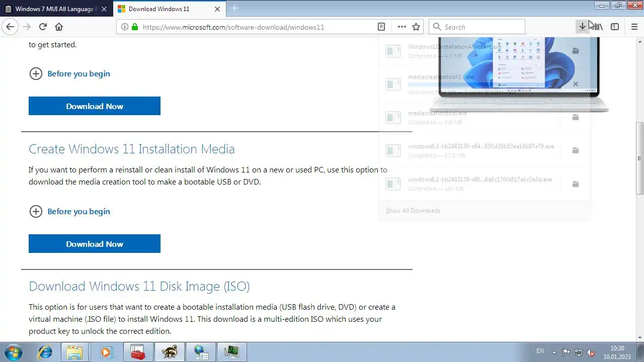Open the network tray icon
This screenshot has width=644, height=362.
[579, 352]
